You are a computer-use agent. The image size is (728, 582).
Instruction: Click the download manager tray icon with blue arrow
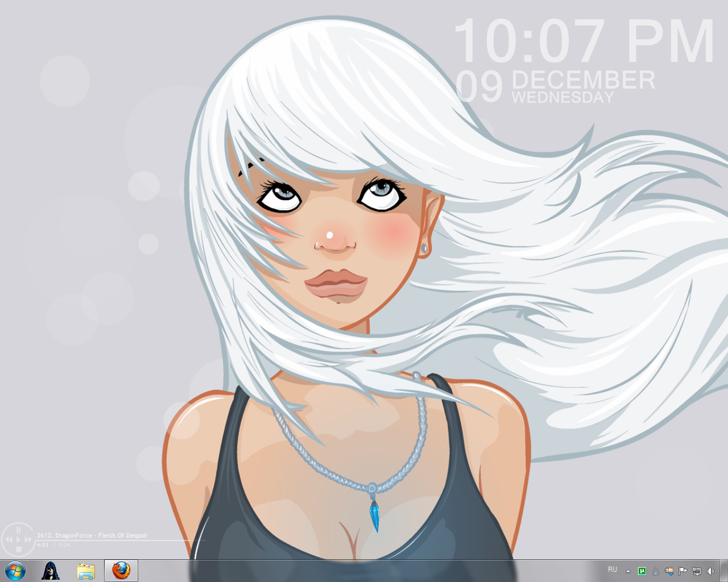(x=669, y=571)
